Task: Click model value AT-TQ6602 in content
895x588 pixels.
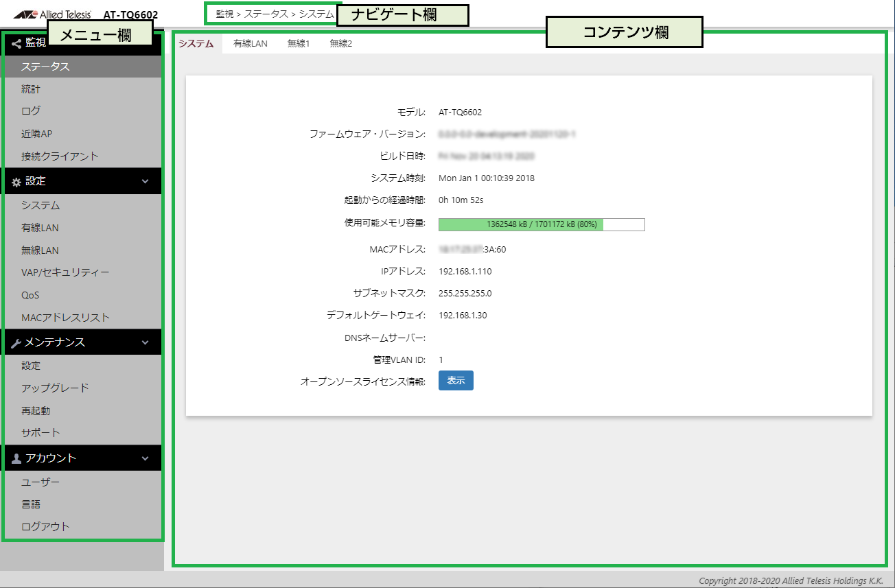Action: (460, 113)
